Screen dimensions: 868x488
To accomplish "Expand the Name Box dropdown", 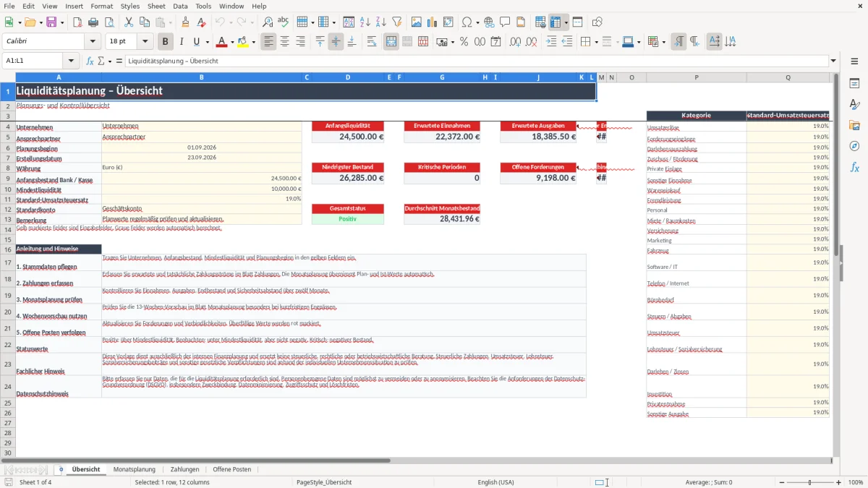I will pos(71,61).
